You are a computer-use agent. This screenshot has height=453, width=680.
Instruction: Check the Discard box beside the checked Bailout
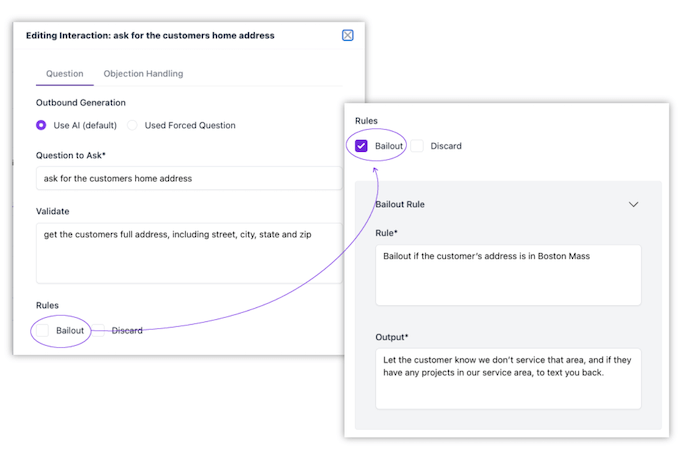[x=418, y=146]
